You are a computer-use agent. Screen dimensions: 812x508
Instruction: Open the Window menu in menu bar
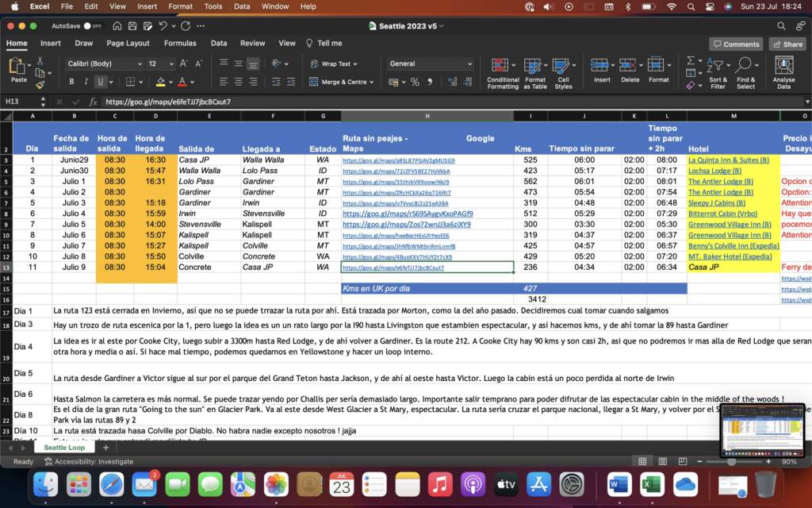coord(275,6)
